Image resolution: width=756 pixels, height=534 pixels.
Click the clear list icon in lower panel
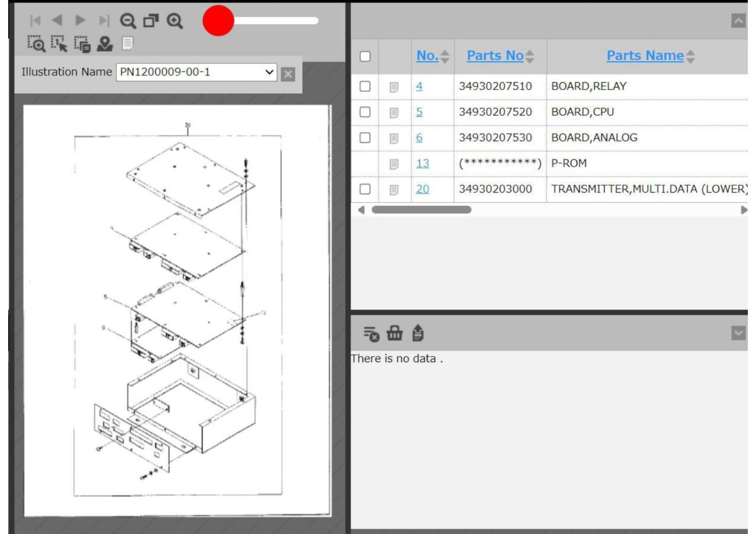[371, 333]
